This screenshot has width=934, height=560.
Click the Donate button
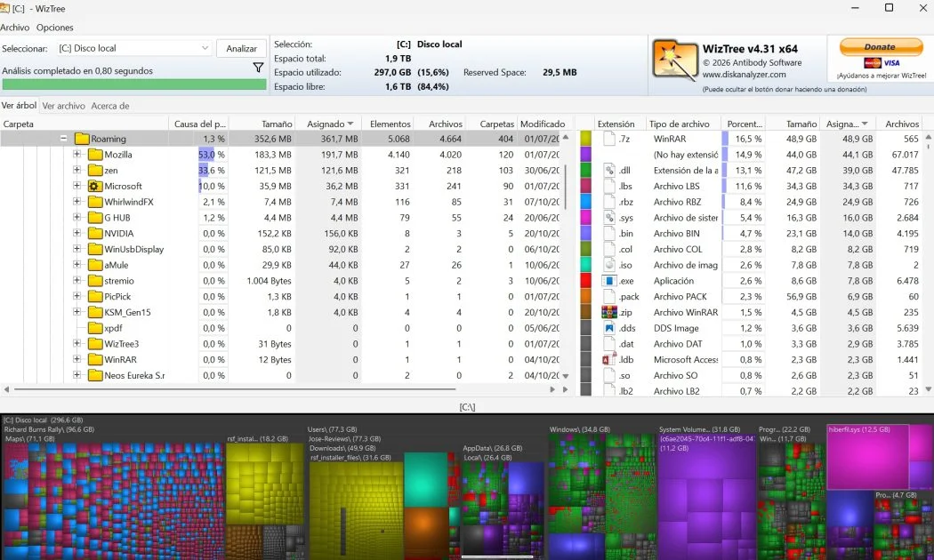pos(881,47)
